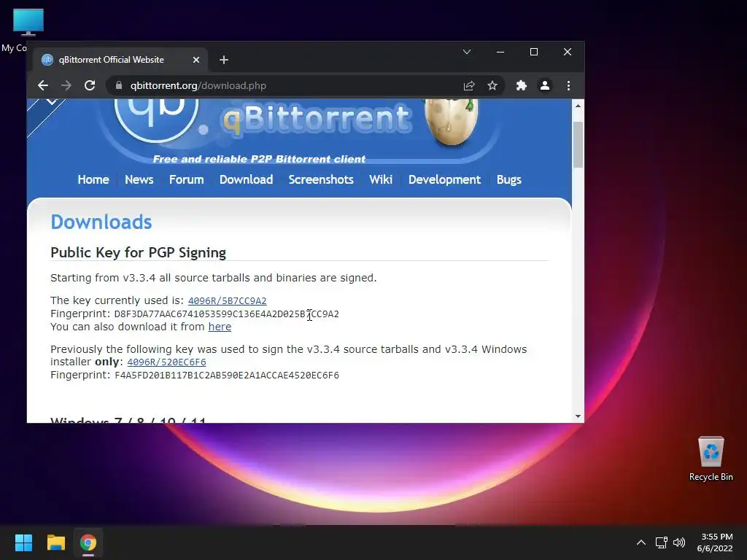Open the Chrome profile avatar icon
747x560 pixels.
[544, 86]
